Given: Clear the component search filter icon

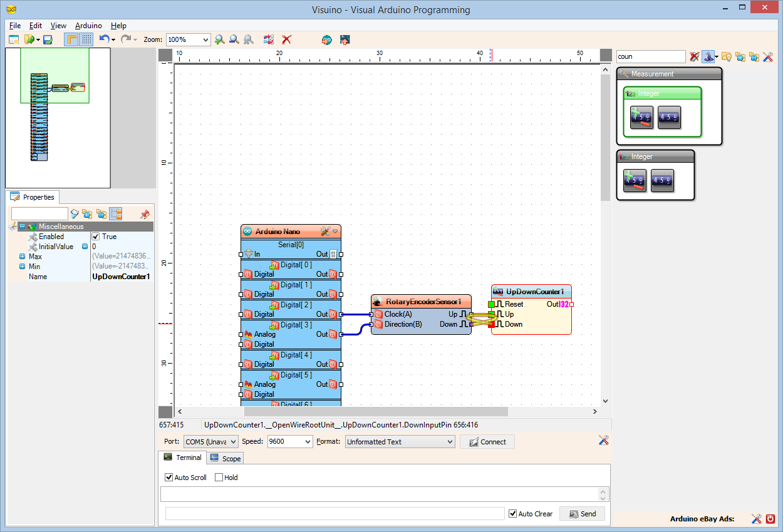Looking at the screenshot, I should [694, 56].
